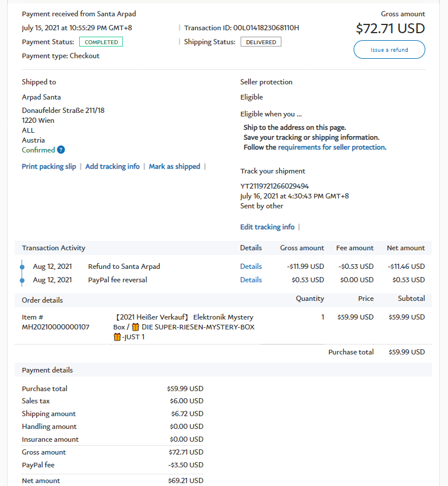448x486 pixels.
Task: Click the first gift icon in item title
Action: [135, 327]
